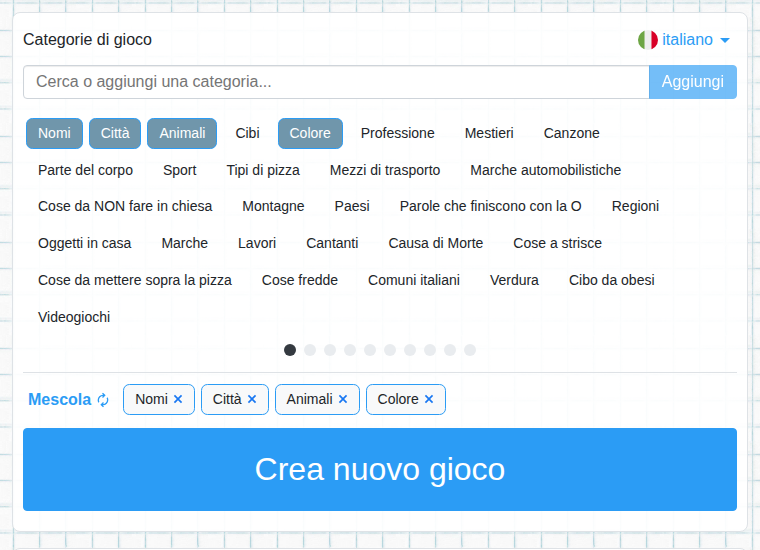Click the Crea nuovo gioco button
The width and height of the screenshot is (760, 550).
click(380, 469)
